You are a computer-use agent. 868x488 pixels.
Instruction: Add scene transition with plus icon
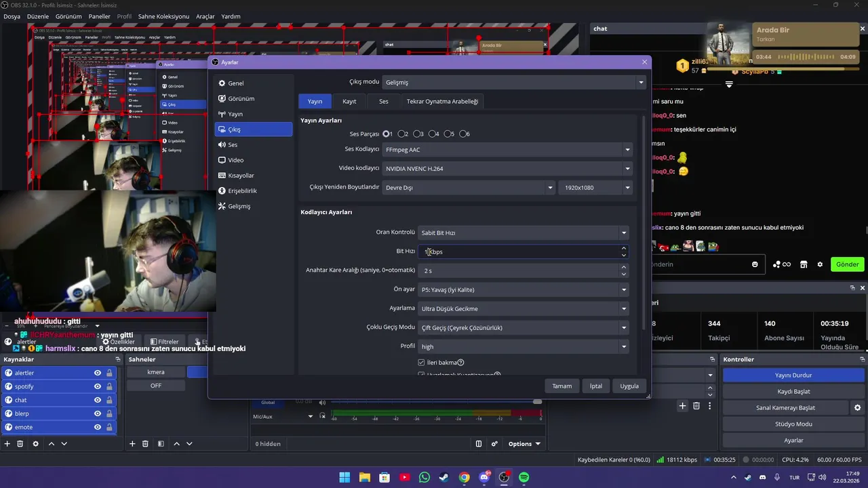click(x=683, y=406)
